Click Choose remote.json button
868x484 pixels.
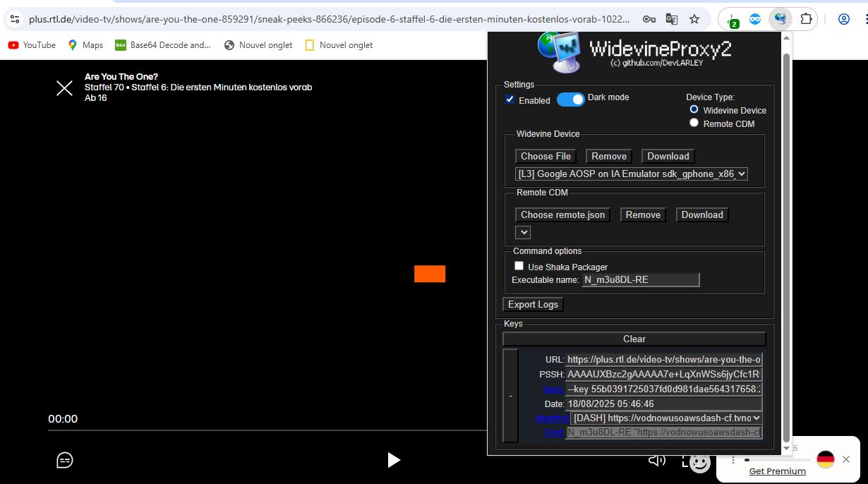(x=562, y=214)
